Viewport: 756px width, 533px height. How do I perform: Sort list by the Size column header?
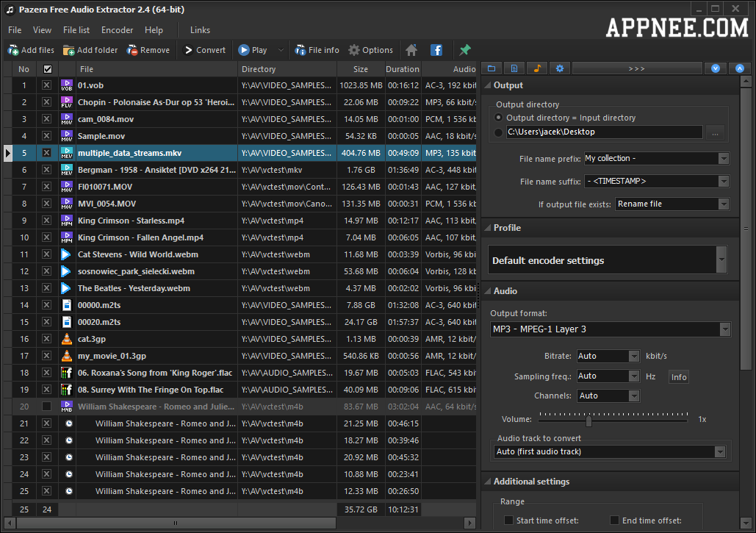(x=361, y=69)
